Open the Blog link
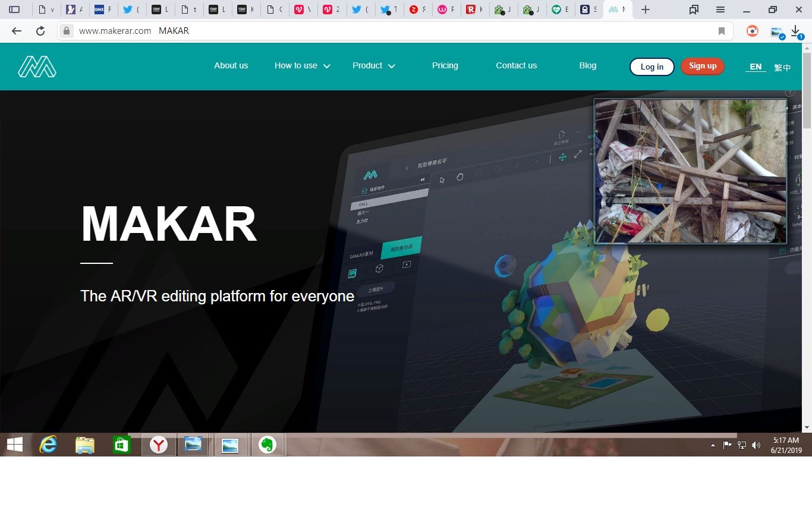Viewport: 812px width, 529px height. point(588,66)
